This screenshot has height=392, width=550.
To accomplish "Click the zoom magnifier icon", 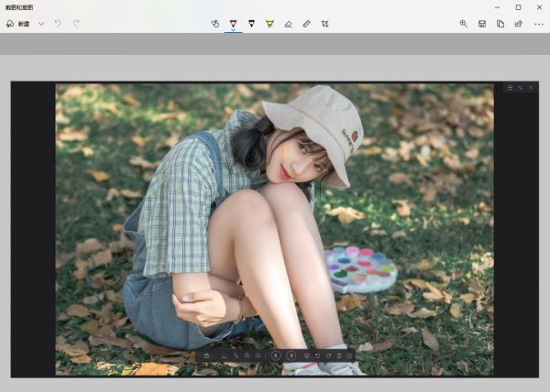I will [x=464, y=23].
